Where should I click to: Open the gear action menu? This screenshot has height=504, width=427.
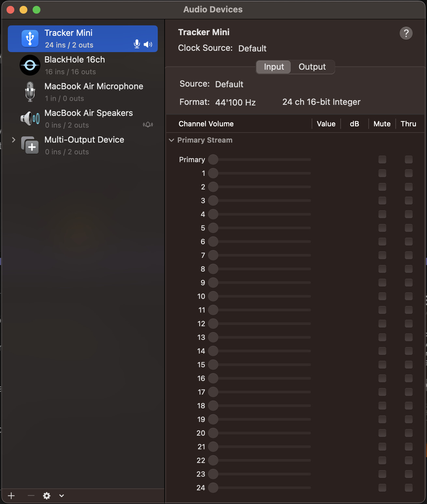click(47, 496)
